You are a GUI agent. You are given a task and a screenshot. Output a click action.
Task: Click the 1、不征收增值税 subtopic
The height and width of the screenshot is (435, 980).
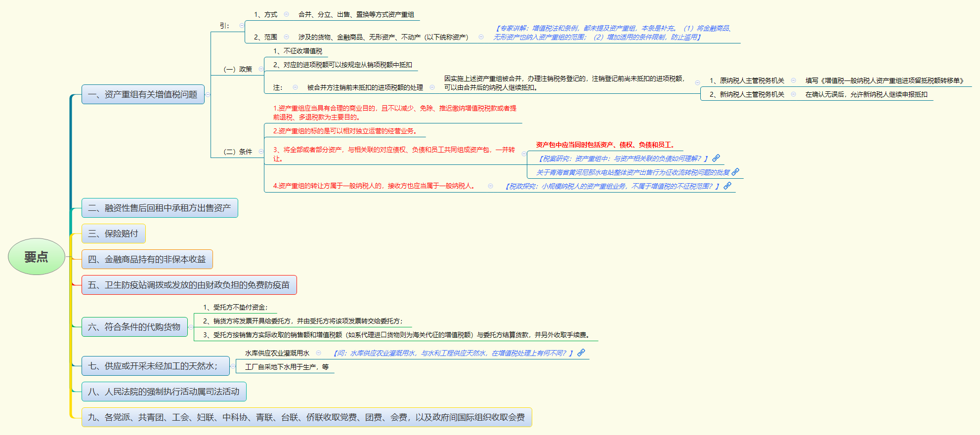click(x=298, y=51)
